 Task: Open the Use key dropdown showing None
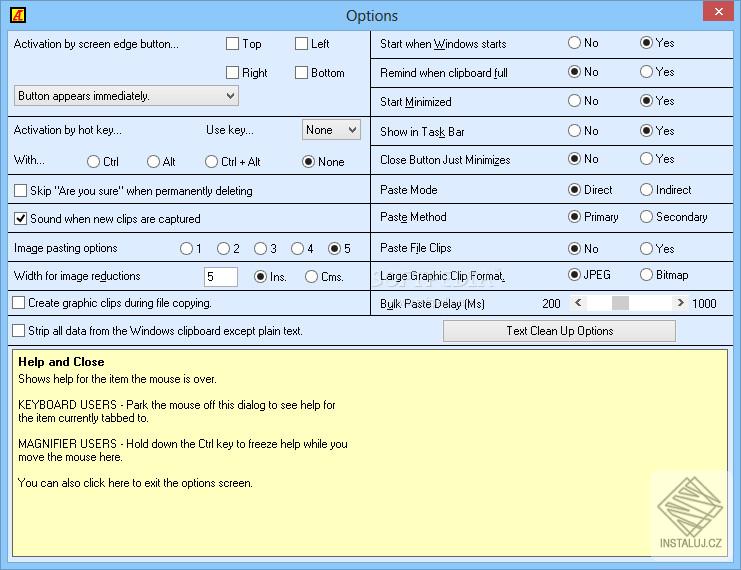[x=331, y=130]
